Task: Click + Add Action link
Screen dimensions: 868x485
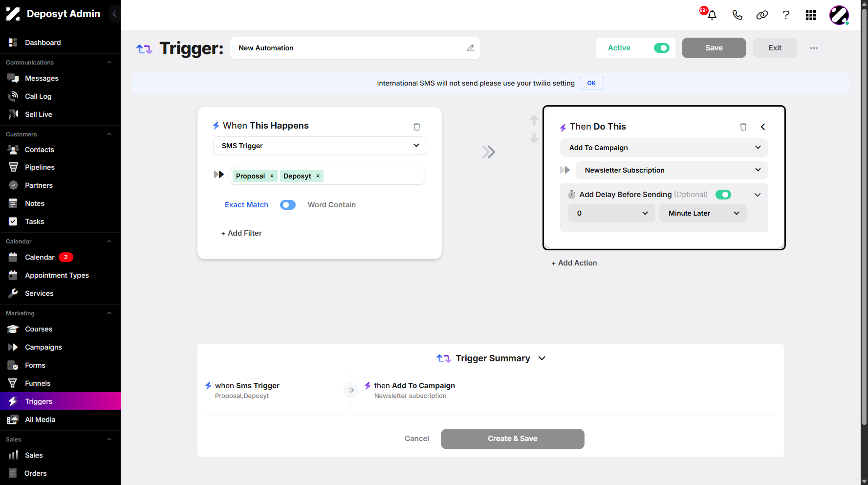Action: coord(574,263)
